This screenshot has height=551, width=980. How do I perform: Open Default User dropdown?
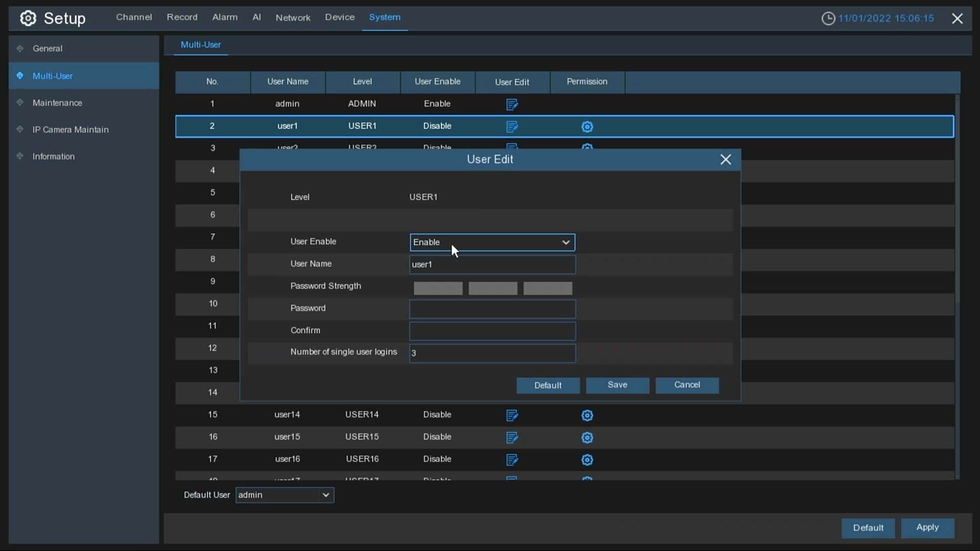pos(284,495)
